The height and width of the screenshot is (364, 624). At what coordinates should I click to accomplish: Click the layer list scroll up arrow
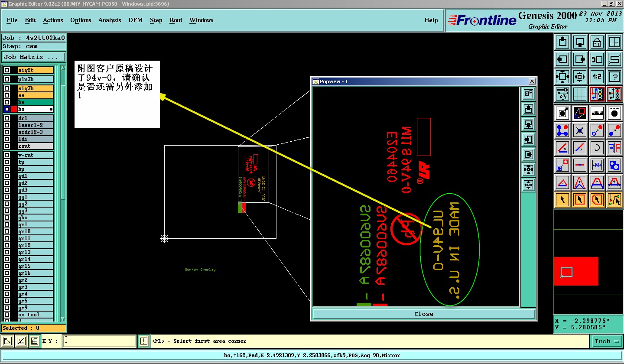[x=63, y=68]
